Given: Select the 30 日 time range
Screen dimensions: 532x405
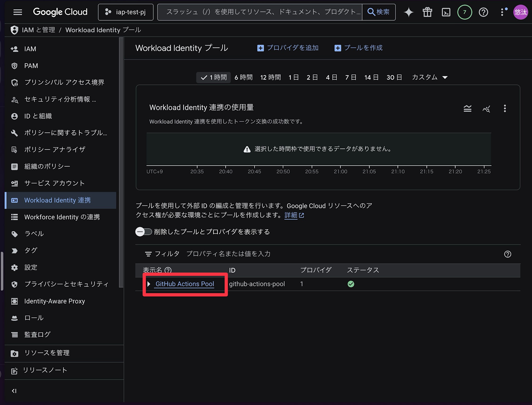Looking at the screenshot, I should coord(394,77).
